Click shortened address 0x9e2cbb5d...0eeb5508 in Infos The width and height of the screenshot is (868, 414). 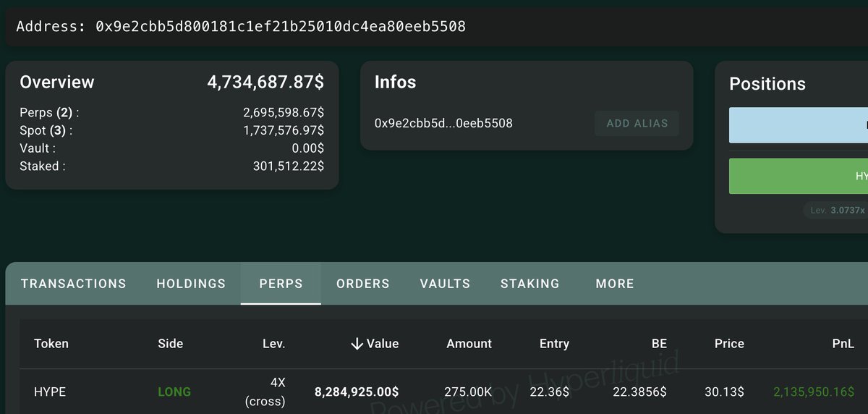pos(443,123)
